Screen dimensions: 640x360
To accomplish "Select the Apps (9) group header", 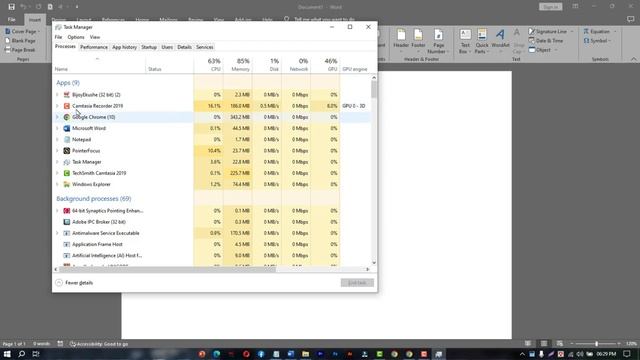I will tap(68, 83).
